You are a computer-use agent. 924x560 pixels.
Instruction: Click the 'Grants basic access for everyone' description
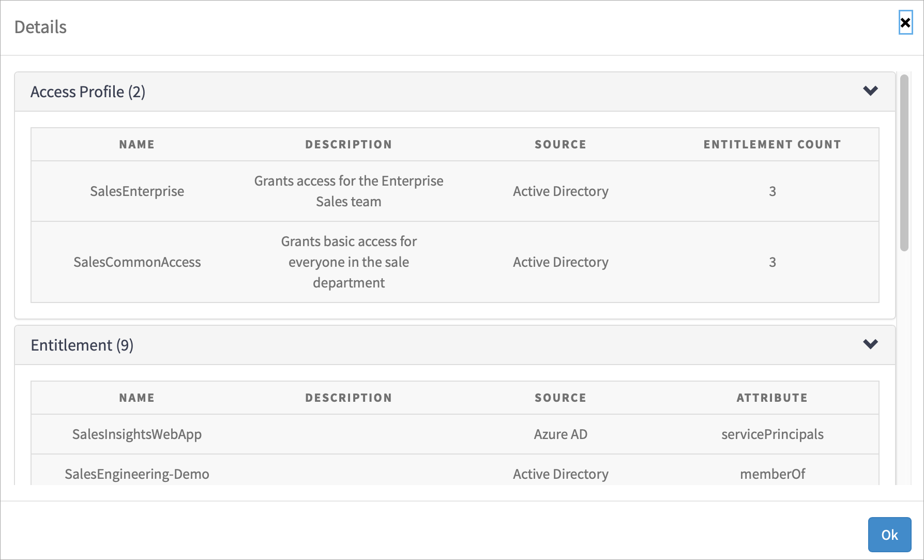click(x=349, y=262)
